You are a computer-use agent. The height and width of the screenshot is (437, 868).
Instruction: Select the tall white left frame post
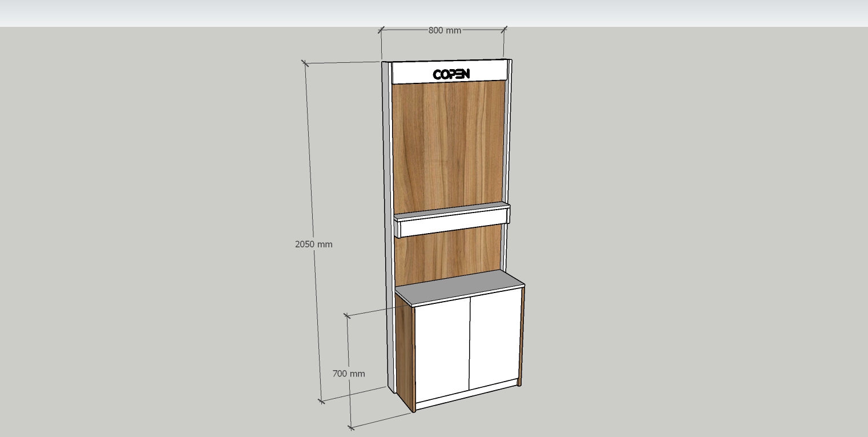point(386,228)
